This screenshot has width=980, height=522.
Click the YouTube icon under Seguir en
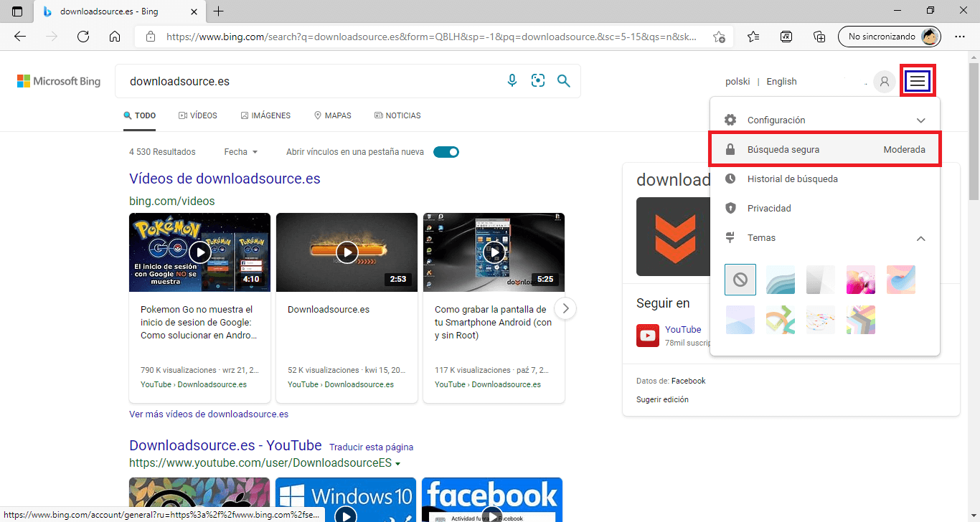[648, 336]
